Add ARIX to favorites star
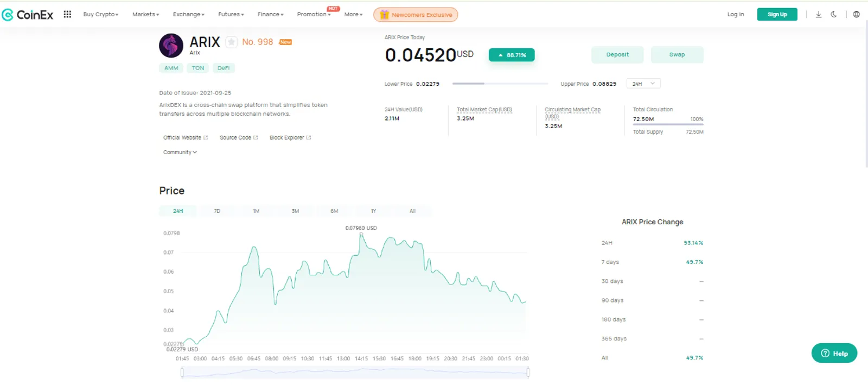The width and height of the screenshot is (868, 385). click(231, 42)
